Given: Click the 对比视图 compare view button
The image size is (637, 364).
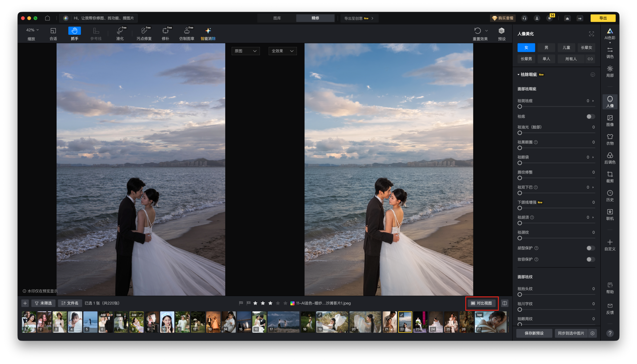Looking at the screenshot, I should coord(482,303).
